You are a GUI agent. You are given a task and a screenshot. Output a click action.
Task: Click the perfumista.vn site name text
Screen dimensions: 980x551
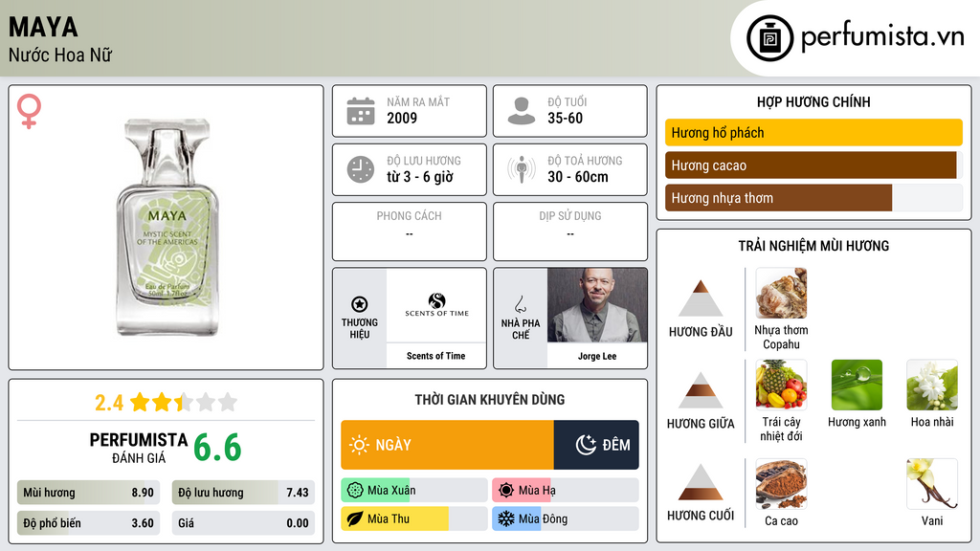point(882,36)
